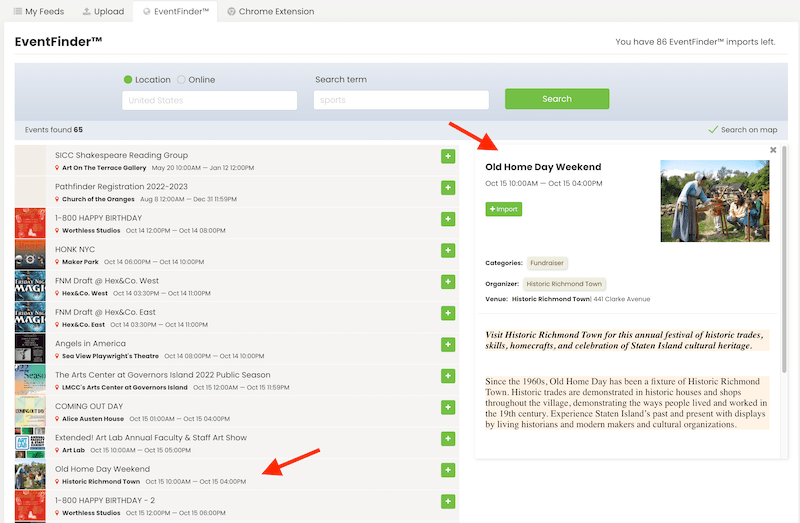Add Art Lab Annual Faculty show plus icon
The height and width of the screenshot is (523, 800).
[448, 439]
